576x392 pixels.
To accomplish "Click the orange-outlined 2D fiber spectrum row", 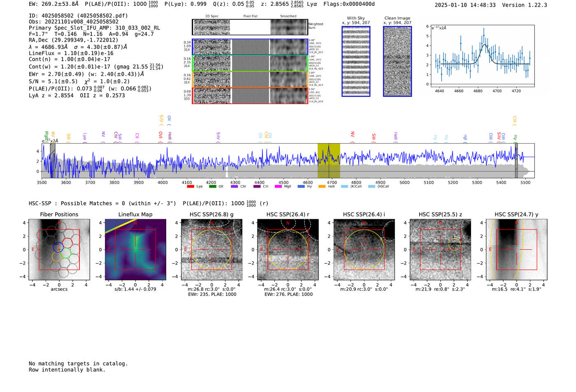I will pyautogui.click(x=250, y=79).
